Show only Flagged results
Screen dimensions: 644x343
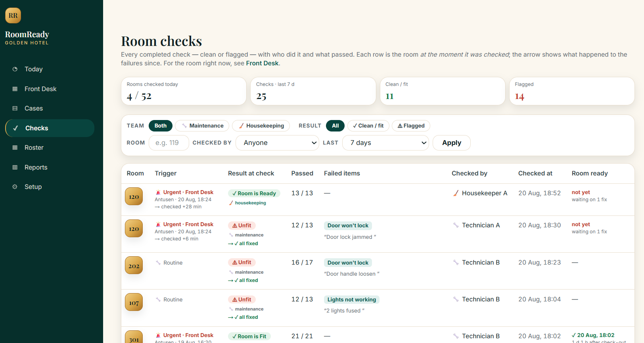click(x=411, y=126)
